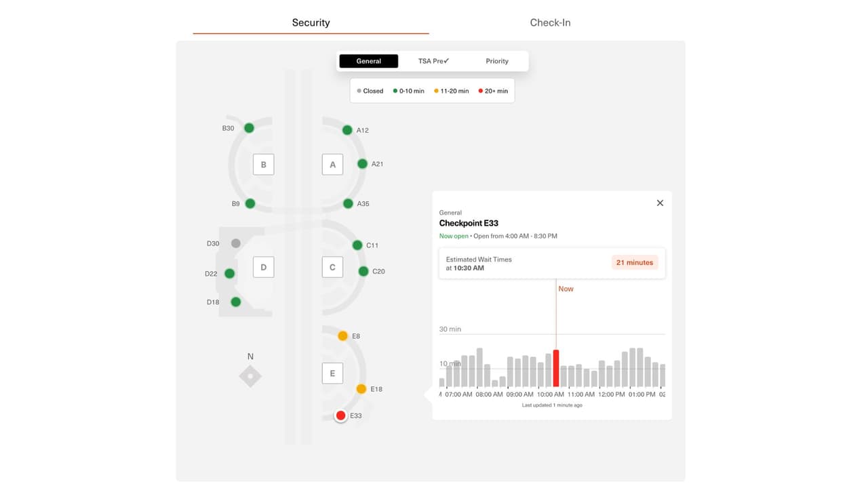Select the General checkpoint filter
The width and height of the screenshot is (868, 488).
368,61
